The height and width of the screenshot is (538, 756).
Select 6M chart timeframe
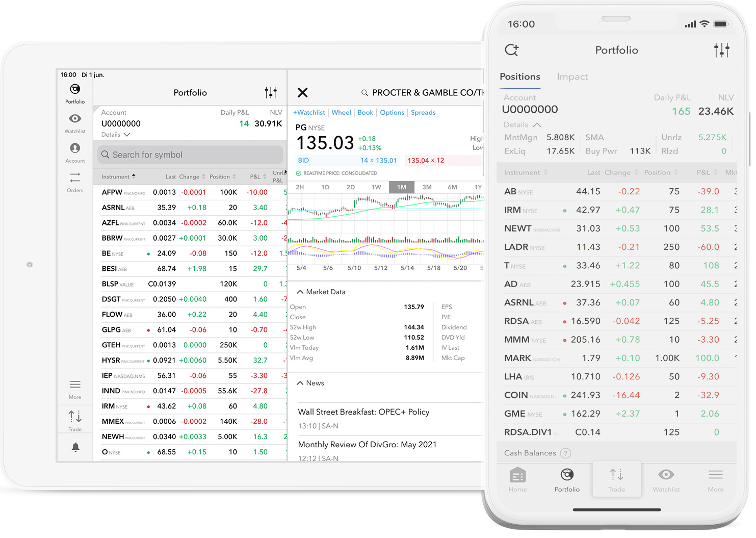point(453,187)
